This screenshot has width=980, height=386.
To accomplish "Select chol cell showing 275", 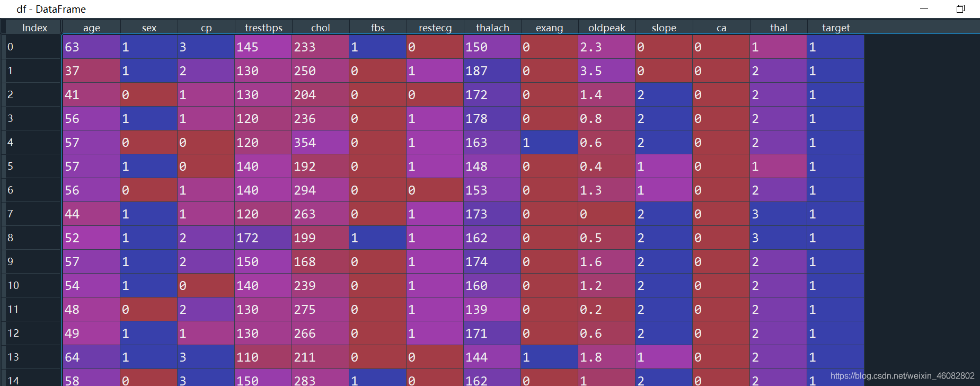I will (321, 309).
